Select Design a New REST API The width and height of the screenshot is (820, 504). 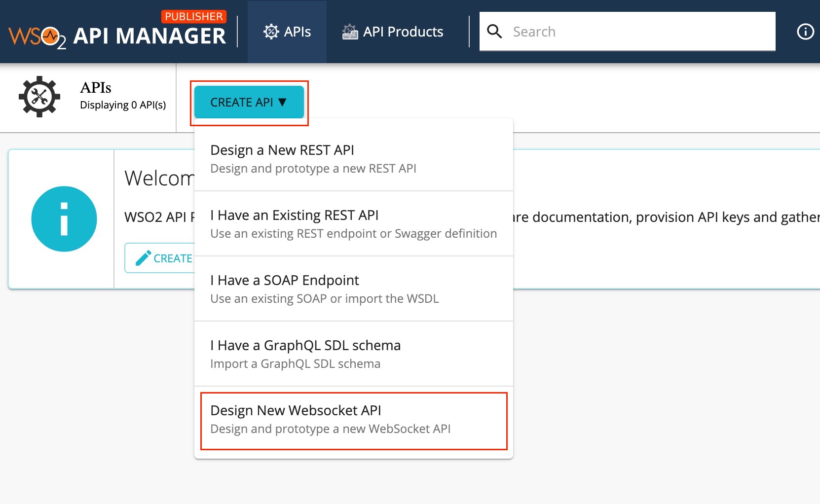(282, 150)
